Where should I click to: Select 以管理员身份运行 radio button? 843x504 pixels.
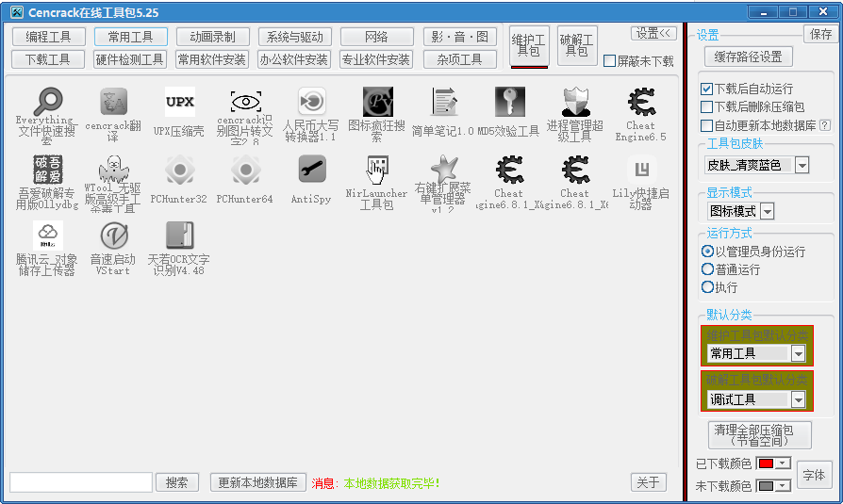(707, 251)
